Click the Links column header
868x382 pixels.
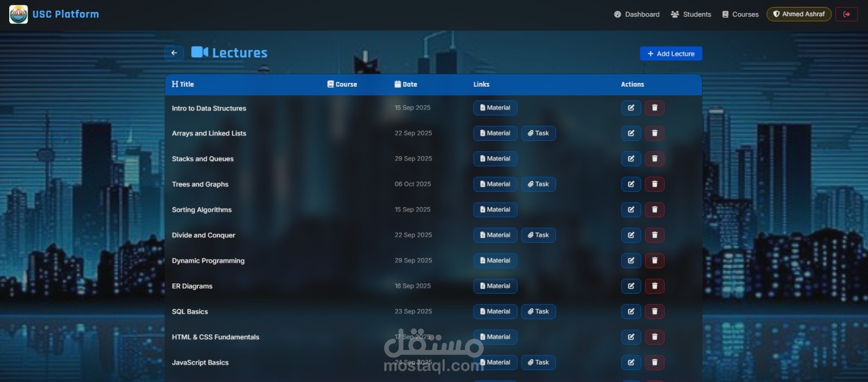point(481,85)
